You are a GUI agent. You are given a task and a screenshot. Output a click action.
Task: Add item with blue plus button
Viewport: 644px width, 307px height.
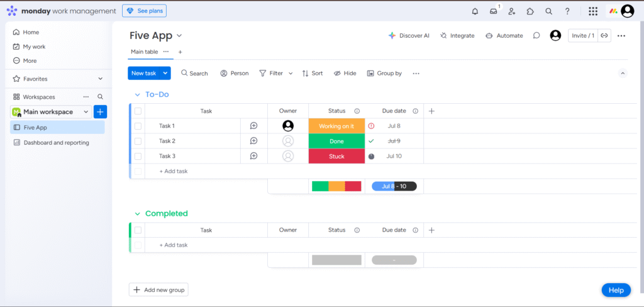(x=100, y=112)
